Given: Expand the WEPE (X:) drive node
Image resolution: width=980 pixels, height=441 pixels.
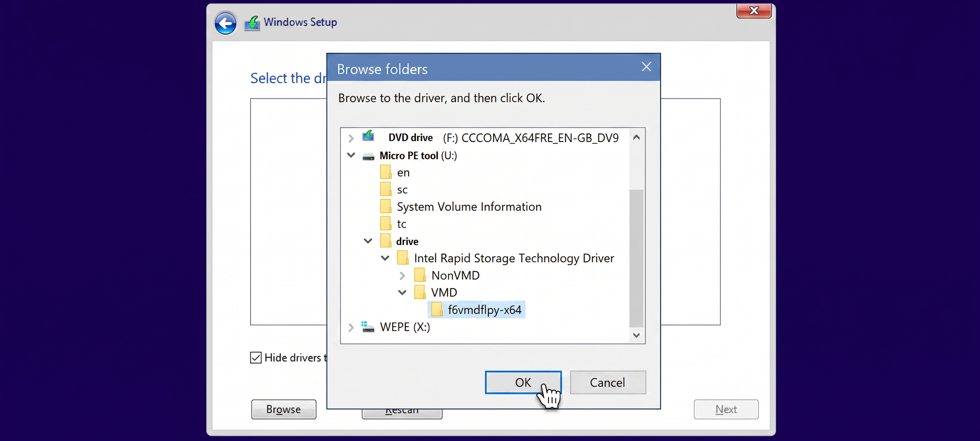Looking at the screenshot, I should pyautogui.click(x=351, y=327).
